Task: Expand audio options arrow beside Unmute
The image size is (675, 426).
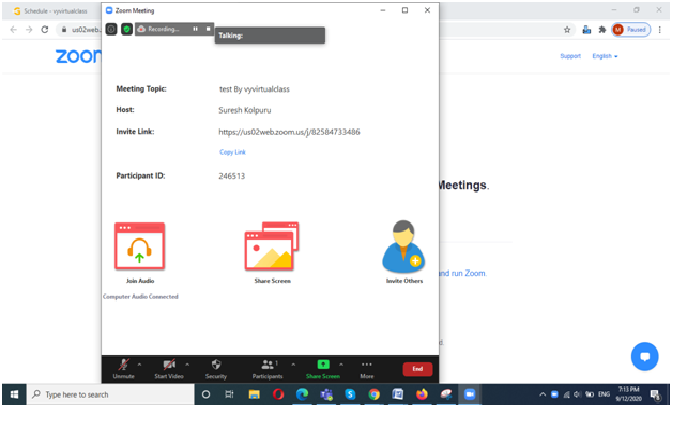Action: 139,364
